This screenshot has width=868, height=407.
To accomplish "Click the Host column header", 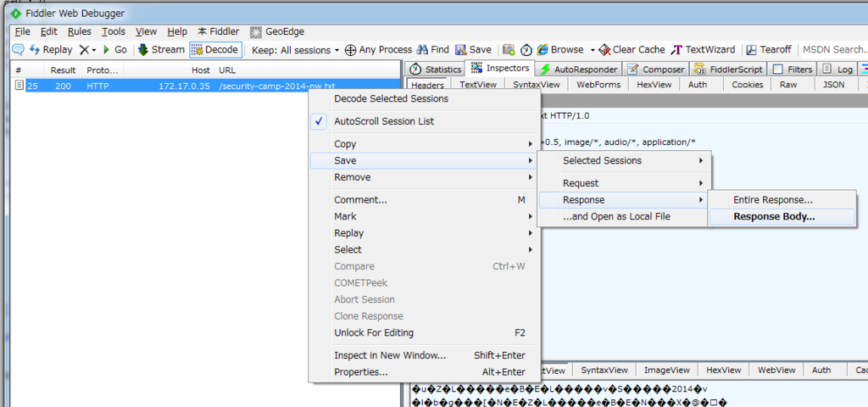I will tap(169, 70).
